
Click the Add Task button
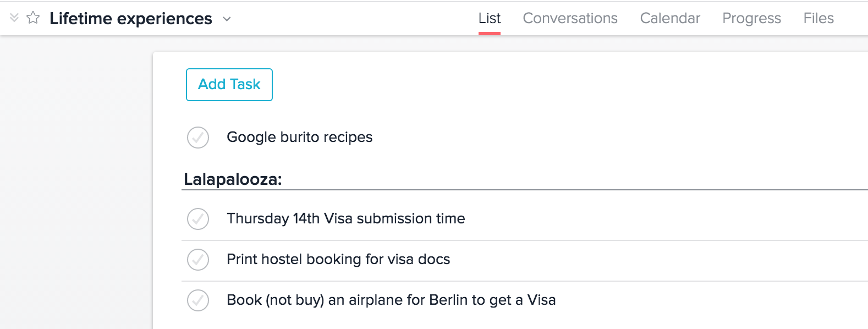(229, 85)
